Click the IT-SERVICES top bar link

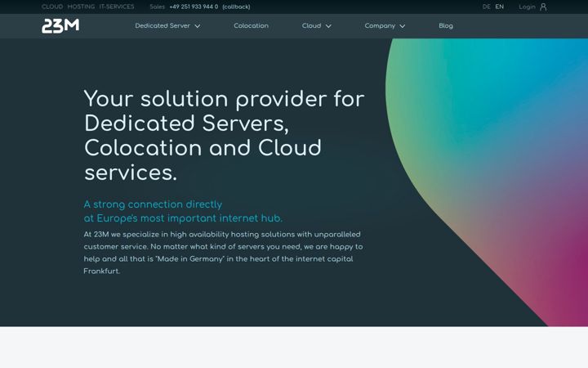pyautogui.click(x=117, y=7)
